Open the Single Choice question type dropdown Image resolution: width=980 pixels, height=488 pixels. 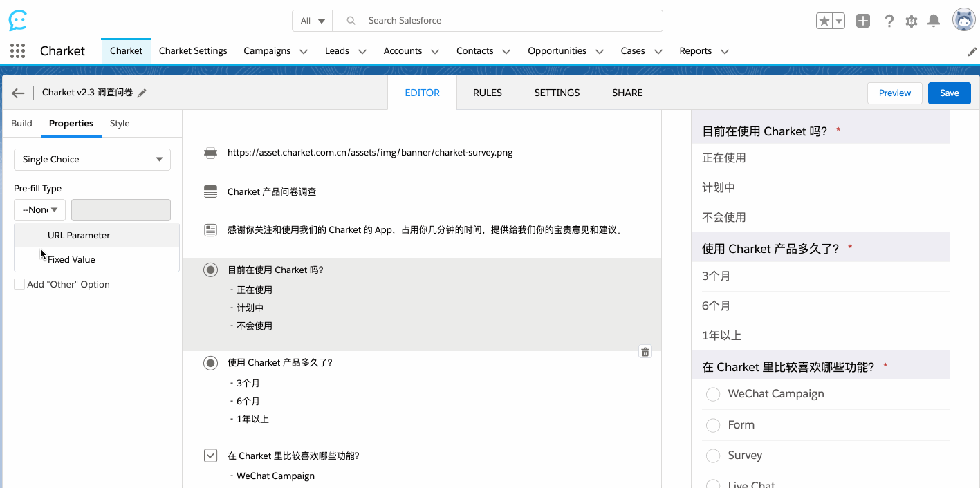point(92,160)
